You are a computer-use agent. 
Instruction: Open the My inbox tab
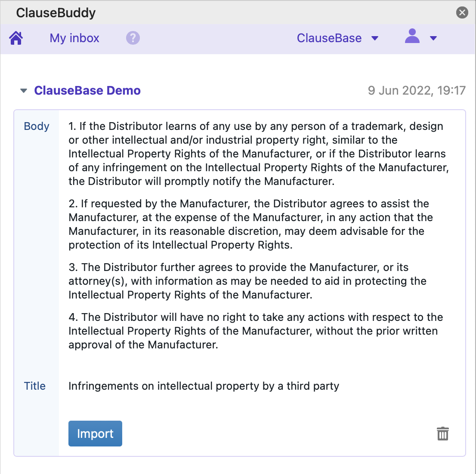74,38
